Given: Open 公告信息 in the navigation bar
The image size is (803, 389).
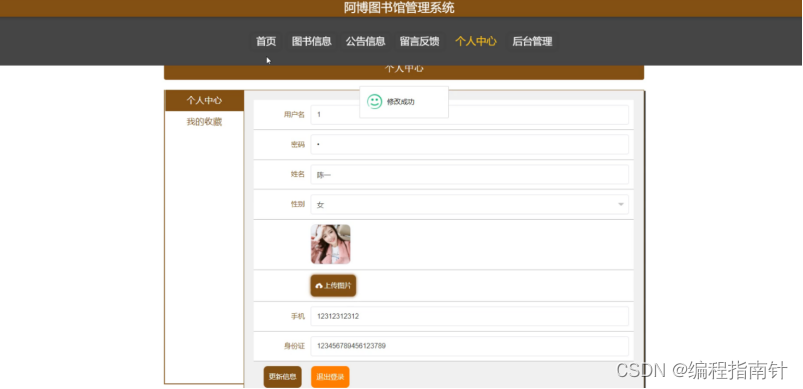Looking at the screenshot, I should (365, 41).
